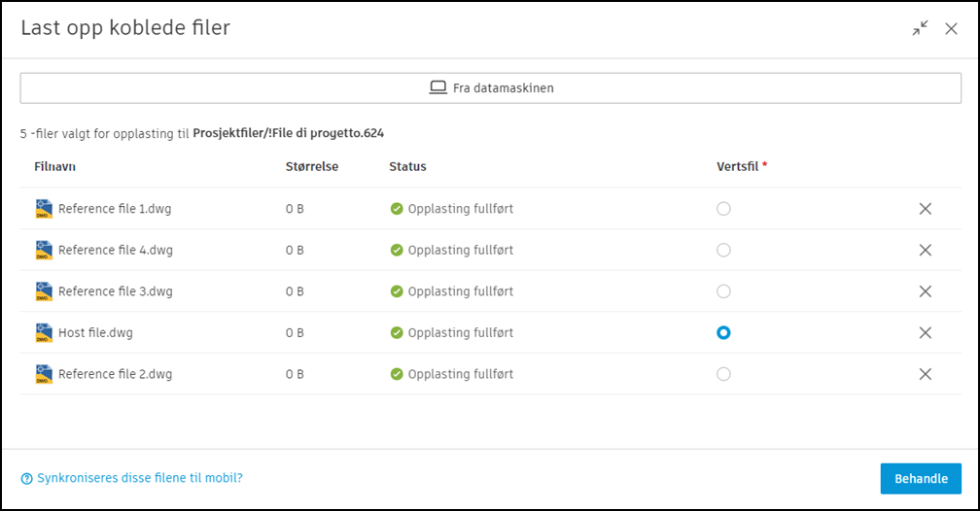Click the Filnavn column header
The image size is (980, 511).
pyautogui.click(x=54, y=166)
